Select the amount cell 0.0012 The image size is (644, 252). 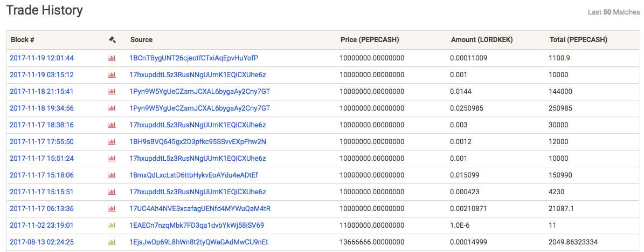tap(460, 142)
